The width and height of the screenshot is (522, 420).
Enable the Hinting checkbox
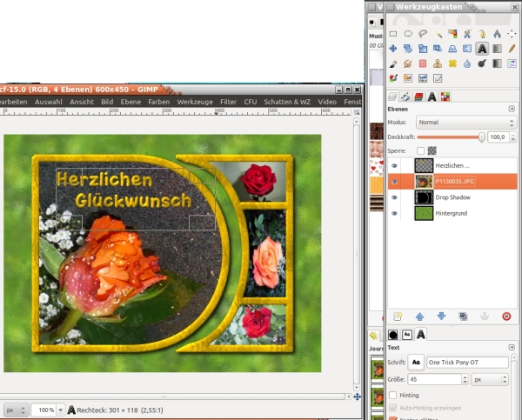pyautogui.click(x=393, y=395)
